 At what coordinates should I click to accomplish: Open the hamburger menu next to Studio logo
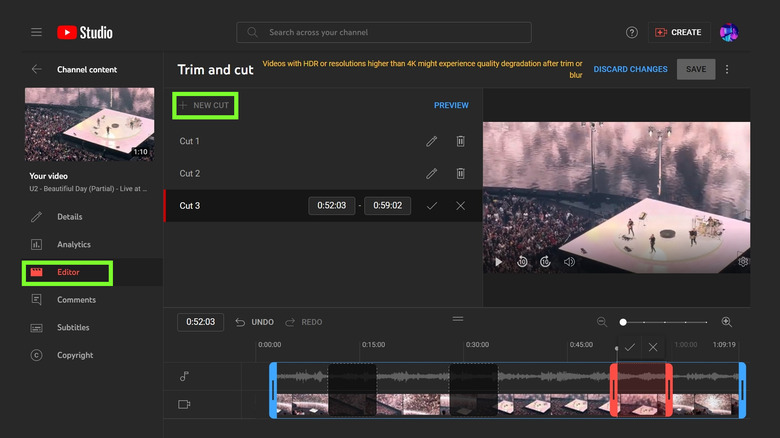click(36, 32)
